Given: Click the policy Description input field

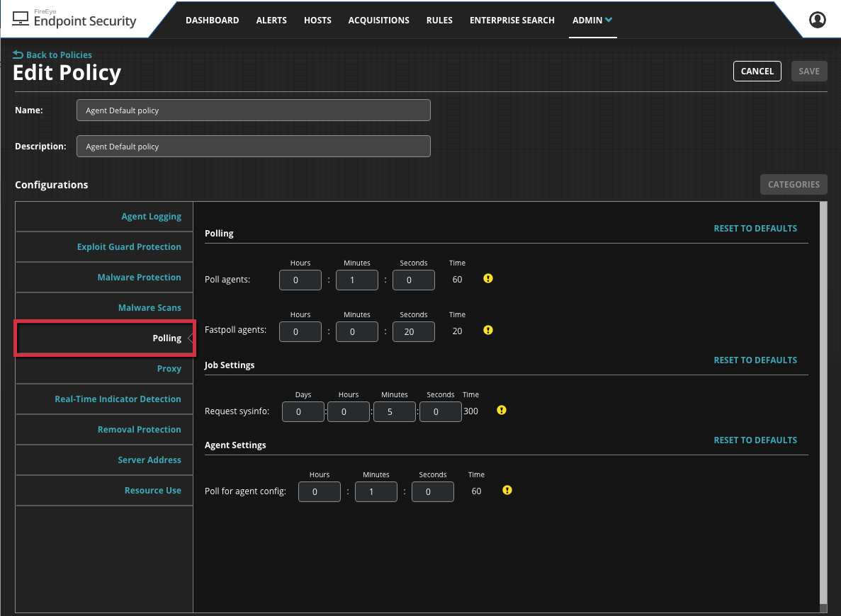Looking at the screenshot, I should (x=253, y=147).
